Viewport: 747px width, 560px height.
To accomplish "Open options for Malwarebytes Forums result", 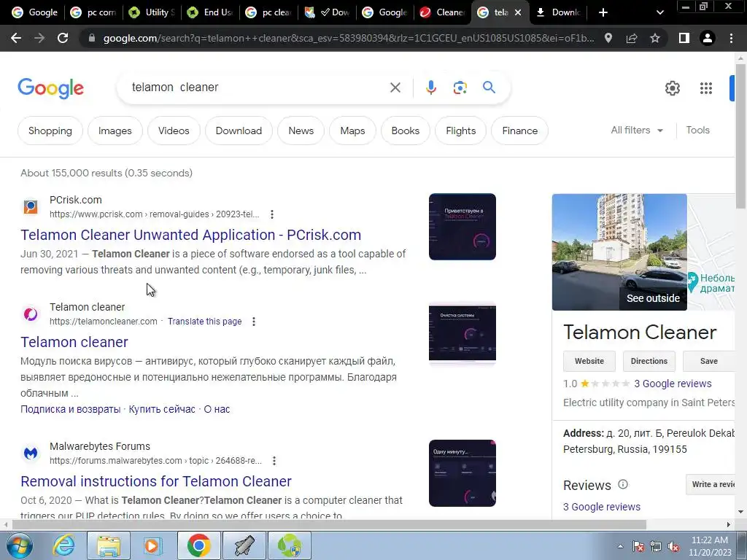I will [274, 461].
